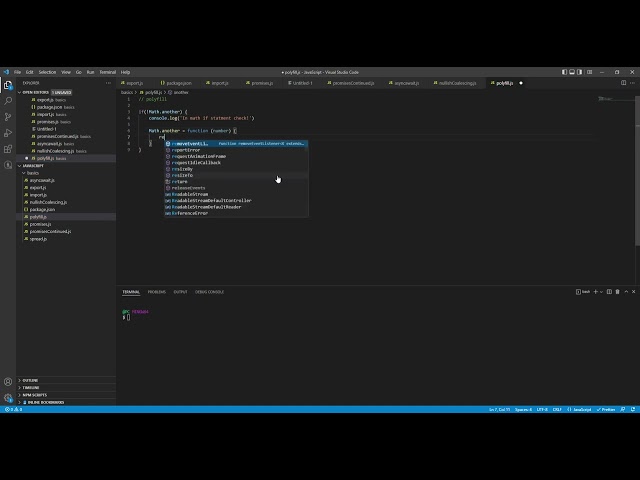Open the Source Control view
Viewport: 640px width, 480px height.
8,117
